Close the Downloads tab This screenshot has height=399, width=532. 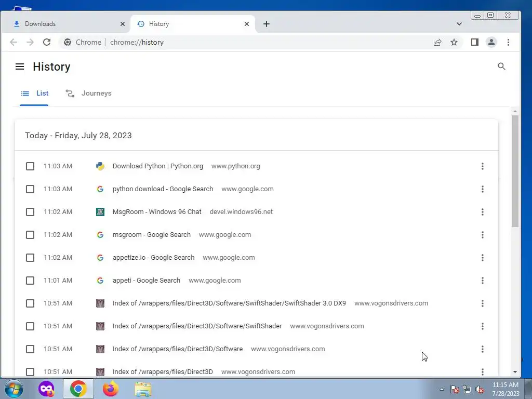[x=123, y=24]
